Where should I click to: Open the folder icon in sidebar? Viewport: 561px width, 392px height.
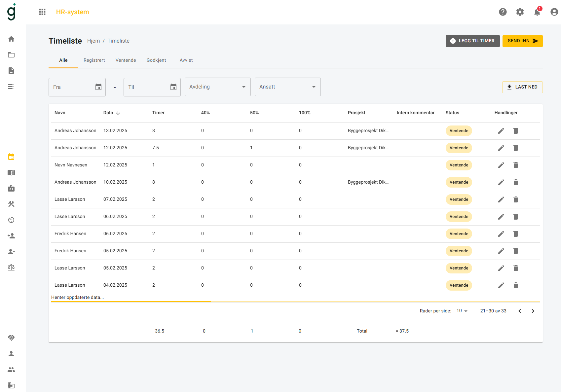coord(11,55)
